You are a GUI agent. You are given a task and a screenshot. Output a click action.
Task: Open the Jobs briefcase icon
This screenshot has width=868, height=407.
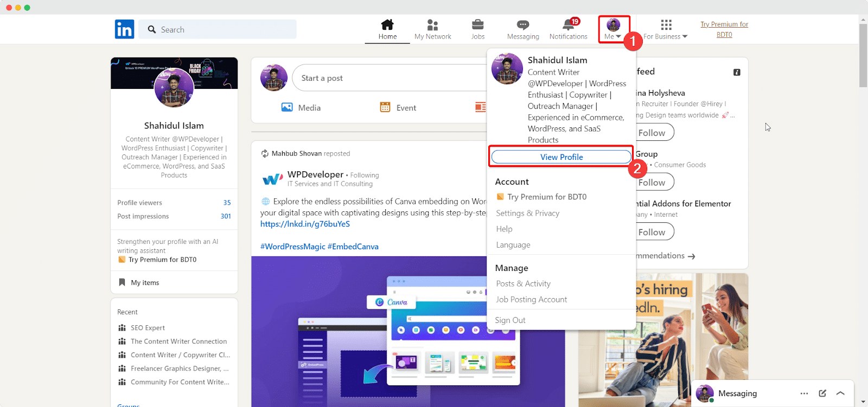tap(478, 25)
